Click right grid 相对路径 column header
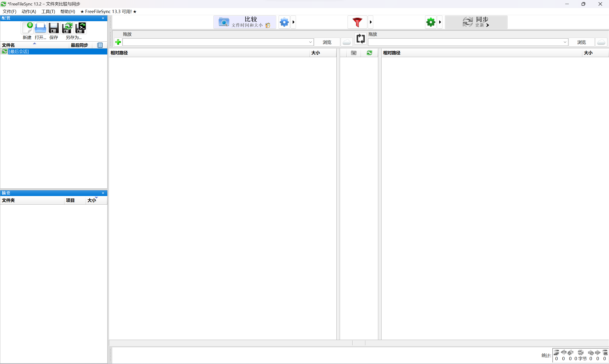This screenshot has width=609, height=364. (482, 53)
